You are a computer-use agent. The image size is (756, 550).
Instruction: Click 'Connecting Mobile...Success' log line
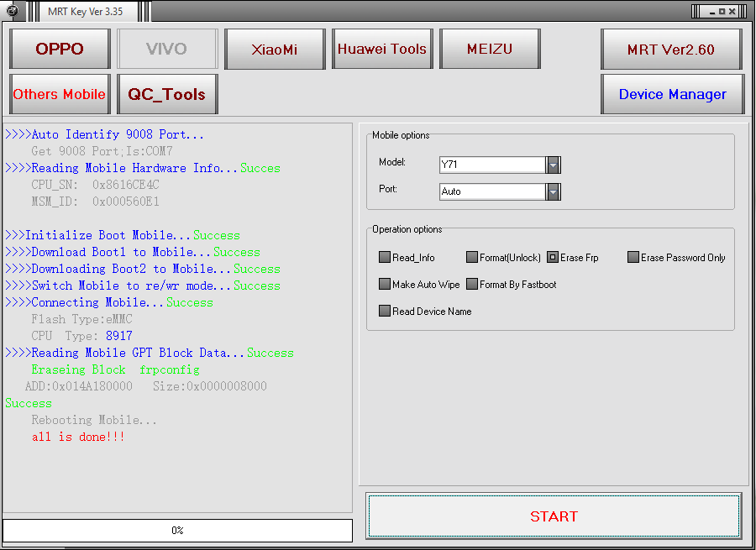click(x=109, y=303)
